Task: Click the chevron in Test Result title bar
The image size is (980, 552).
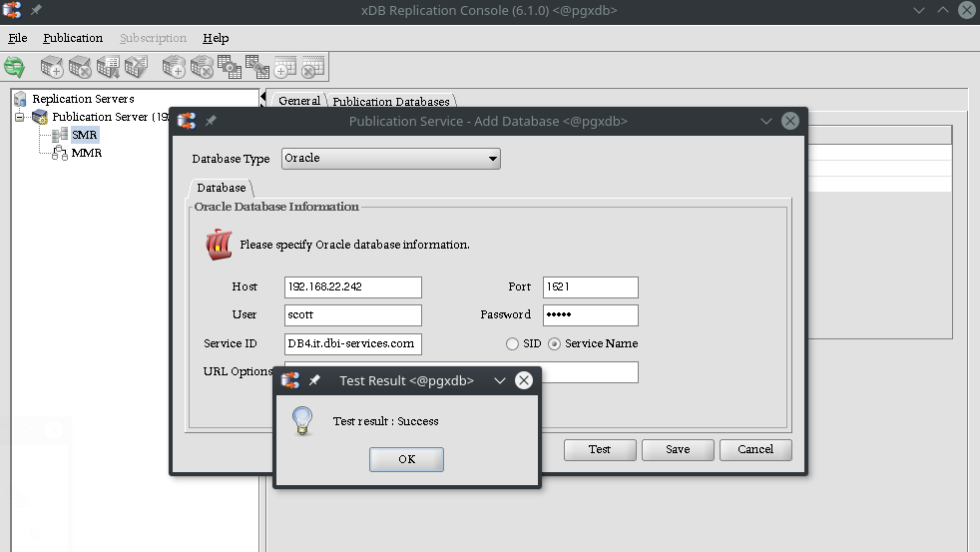Action: (x=499, y=380)
